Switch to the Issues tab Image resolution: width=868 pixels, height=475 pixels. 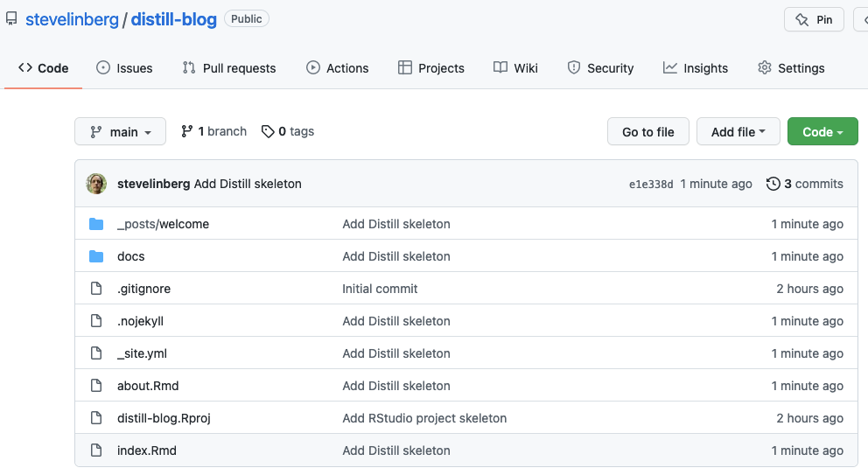pos(124,68)
